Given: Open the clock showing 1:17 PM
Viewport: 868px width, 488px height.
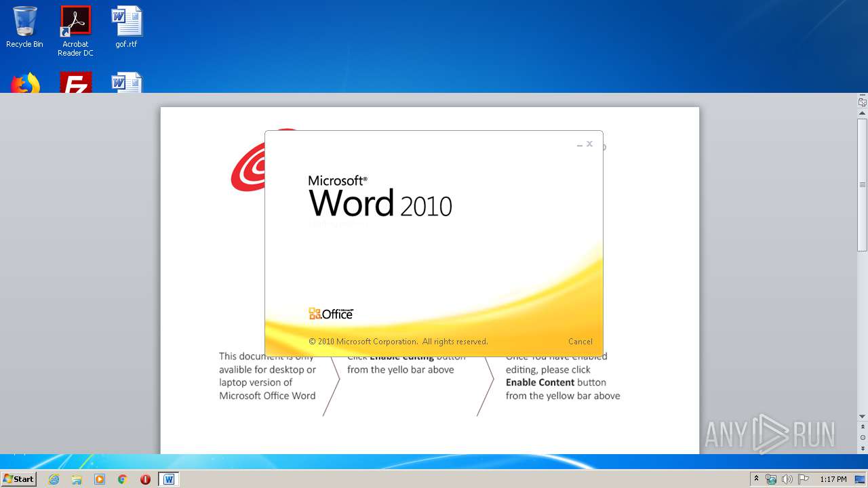Looking at the screenshot, I should (x=833, y=479).
